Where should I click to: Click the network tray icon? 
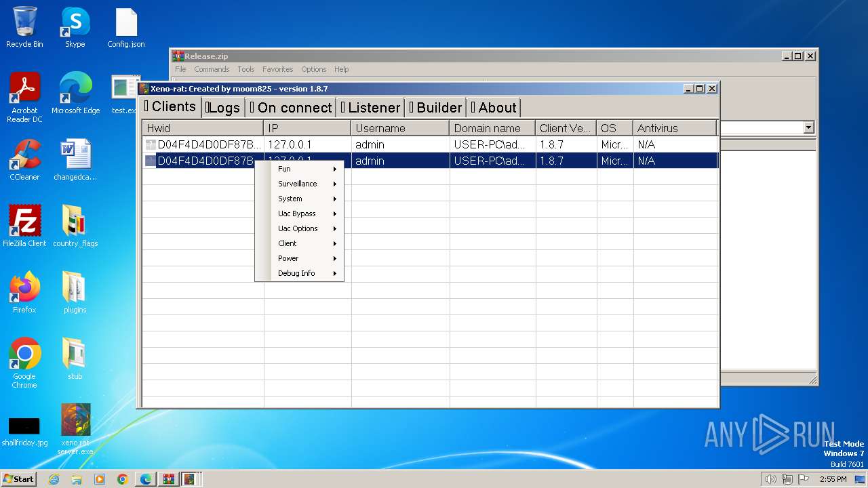[787, 479]
